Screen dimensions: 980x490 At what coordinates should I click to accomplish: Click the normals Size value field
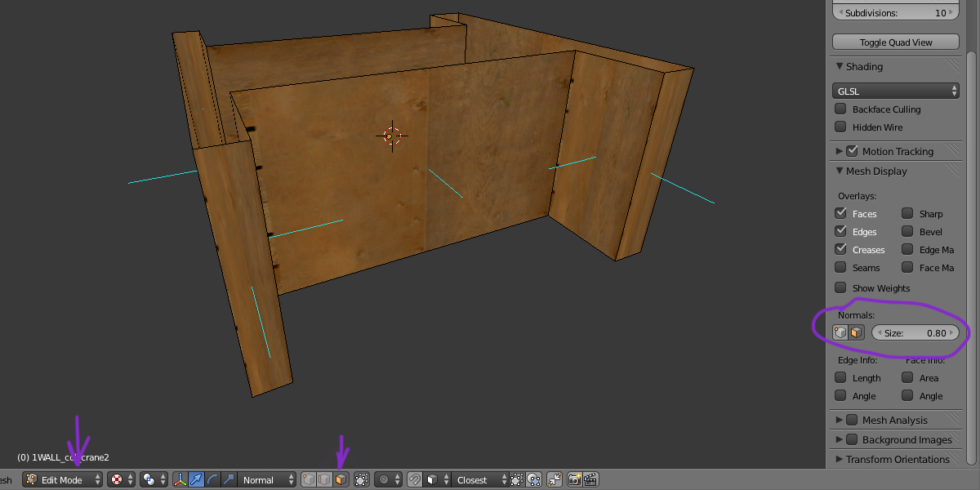[915, 333]
